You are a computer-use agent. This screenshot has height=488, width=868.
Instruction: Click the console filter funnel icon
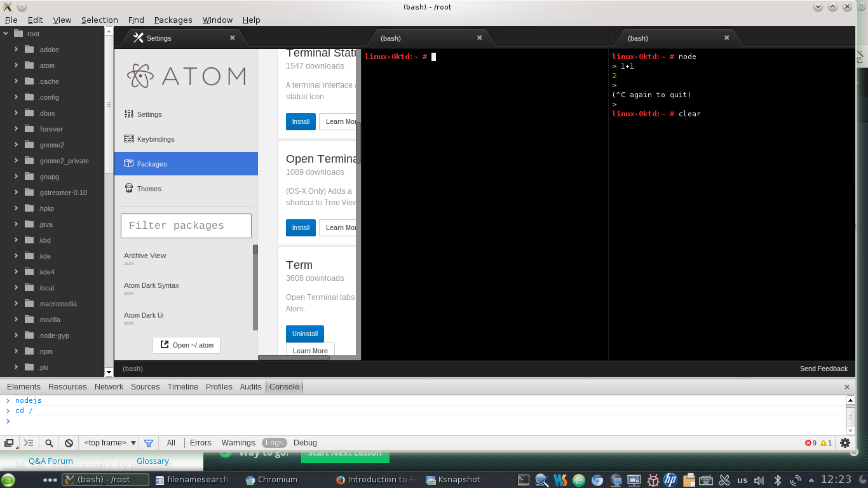tap(149, 443)
